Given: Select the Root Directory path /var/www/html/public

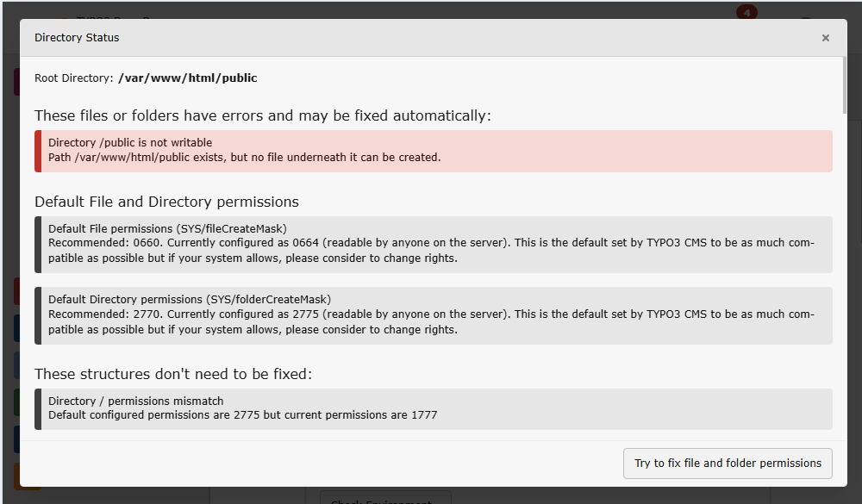Looking at the screenshot, I should click(x=187, y=78).
